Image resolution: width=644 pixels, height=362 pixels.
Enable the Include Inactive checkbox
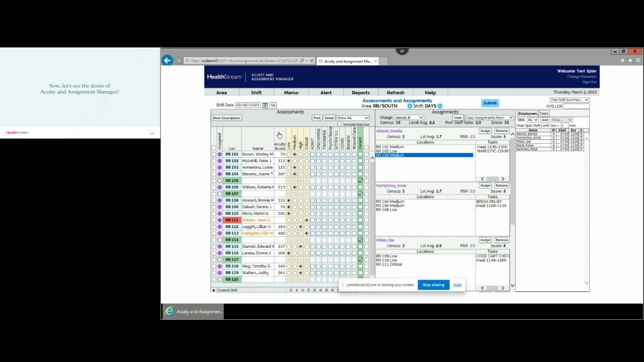[x=340, y=124]
